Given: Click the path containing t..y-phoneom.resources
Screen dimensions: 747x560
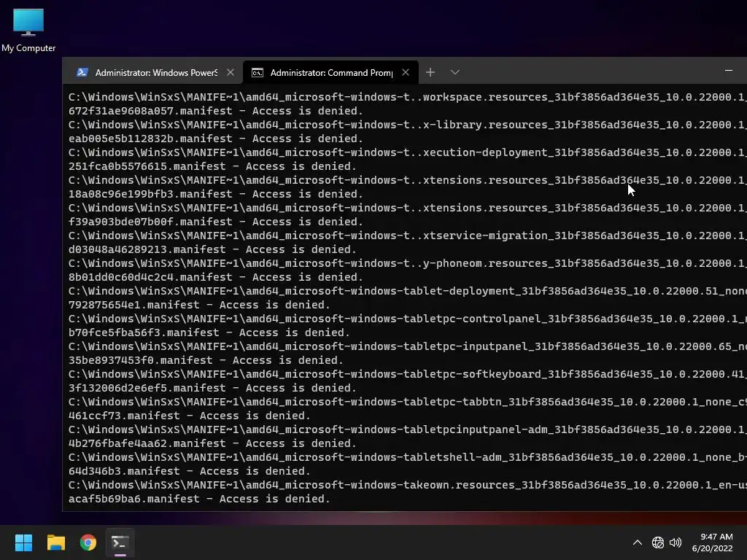Looking at the screenshot, I should point(407,263).
